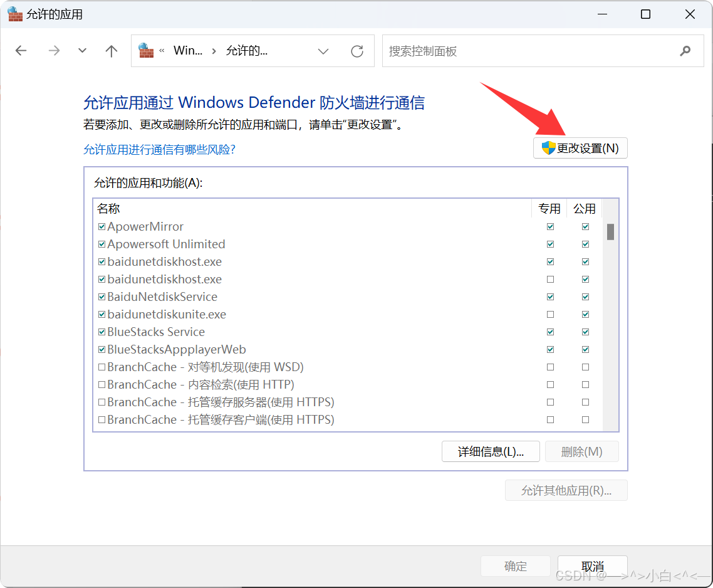
Task: Expand the breadcrumb arrow after Win...
Action: pos(214,51)
